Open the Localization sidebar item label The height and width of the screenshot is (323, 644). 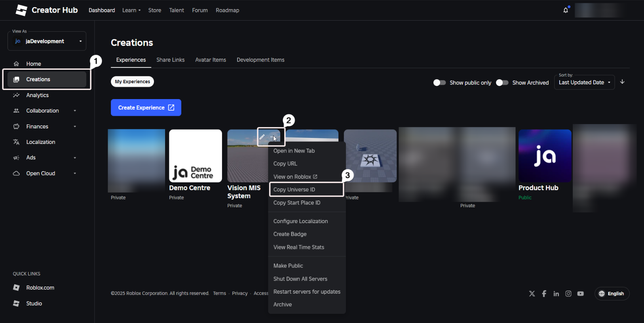[41, 142]
